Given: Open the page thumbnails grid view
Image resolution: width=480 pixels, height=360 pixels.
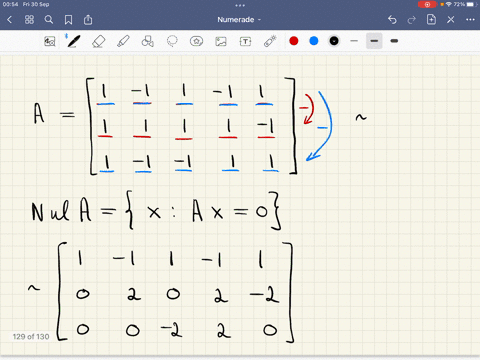Looking at the screenshot, I should tap(29, 20).
